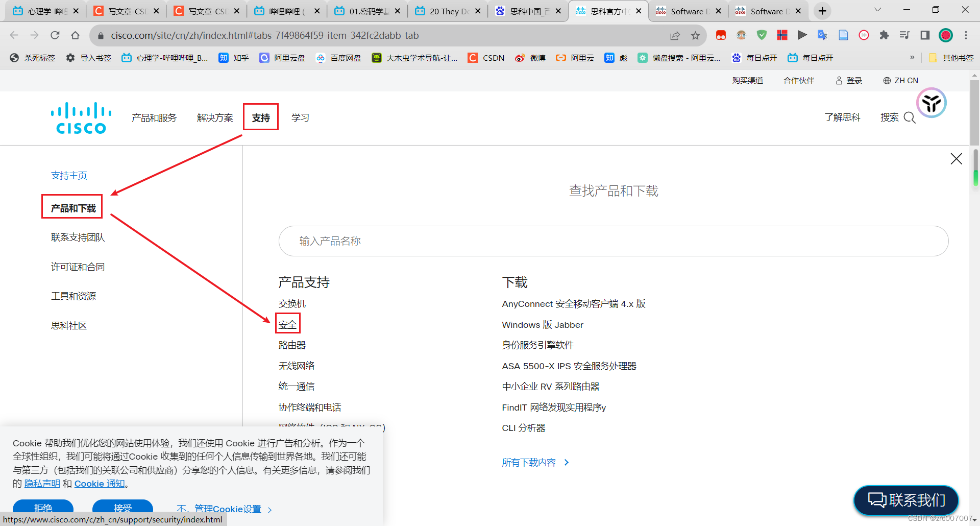Open the extensions puzzle icon
This screenshot has width=980, height=526.
884,35
